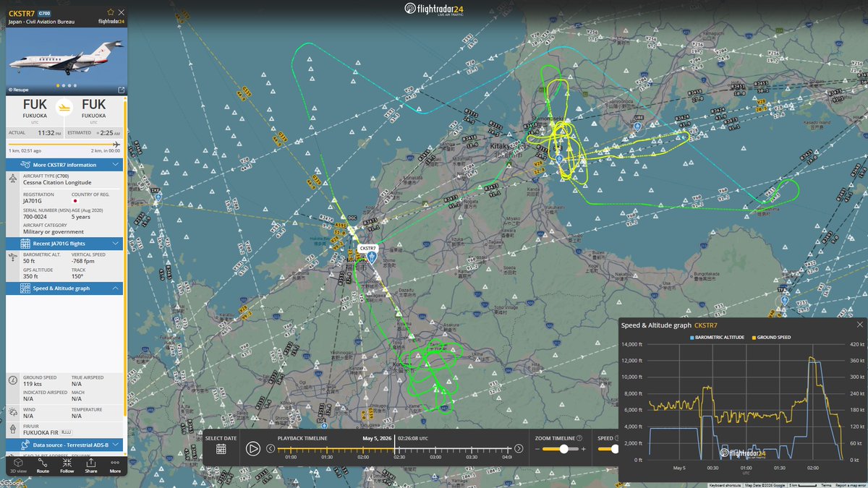The image size is (868, 488).
Task: Click the C700 aircraft type badge
Action: 44,13
